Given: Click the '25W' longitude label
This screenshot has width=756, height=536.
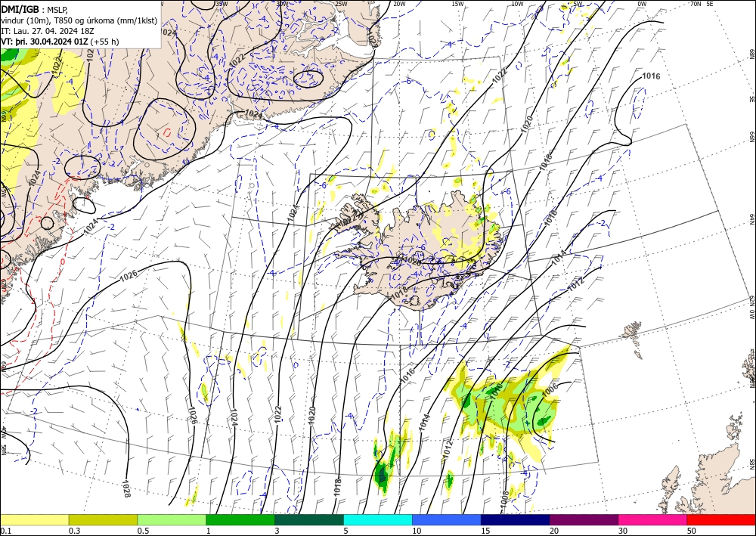Looking at the screenshot, I should click(x=341, y=4).
